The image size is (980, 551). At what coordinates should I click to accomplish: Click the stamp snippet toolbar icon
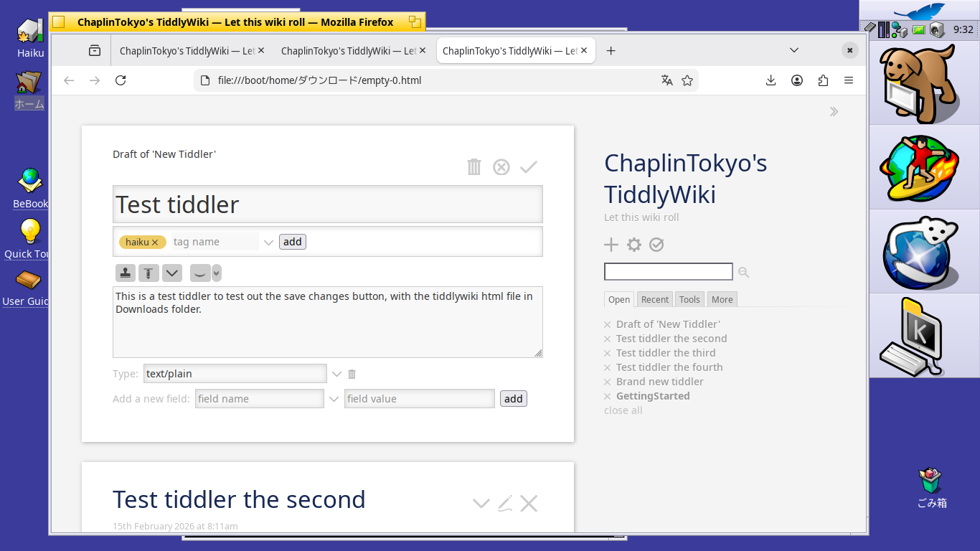pos(126,273)
